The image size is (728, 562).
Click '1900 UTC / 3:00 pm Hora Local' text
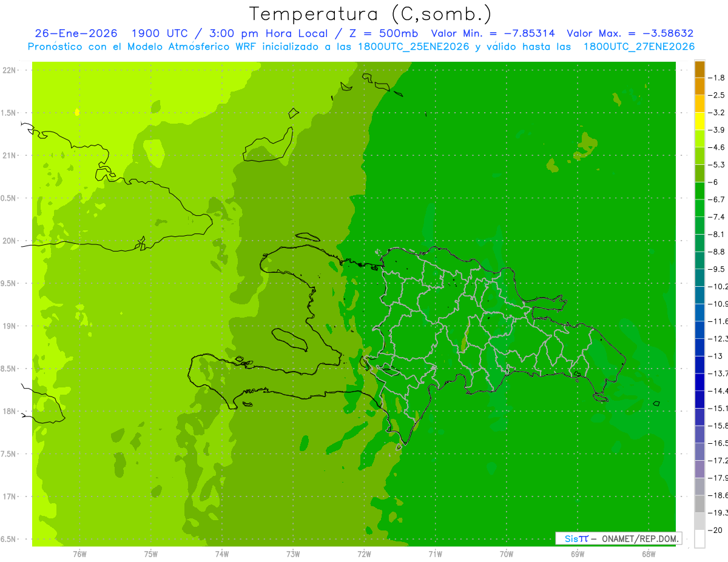click(229, 33)
